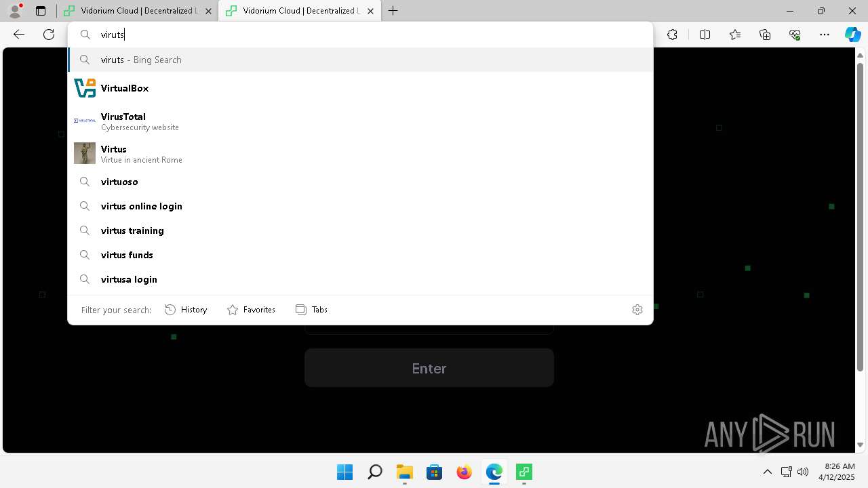Launch Firefox from the taskbar
The image size is (868, 488).
tap(465, 472)
